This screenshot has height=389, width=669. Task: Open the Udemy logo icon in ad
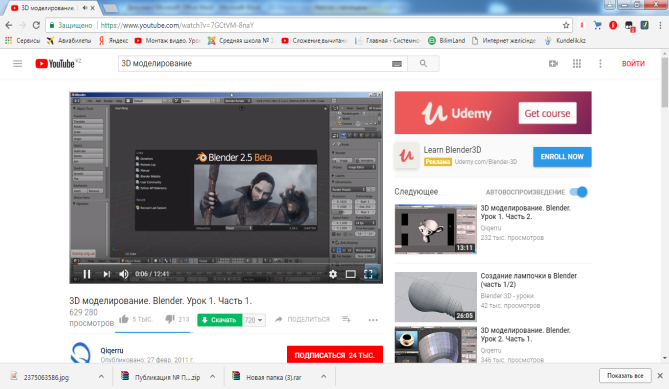point(406,156)
